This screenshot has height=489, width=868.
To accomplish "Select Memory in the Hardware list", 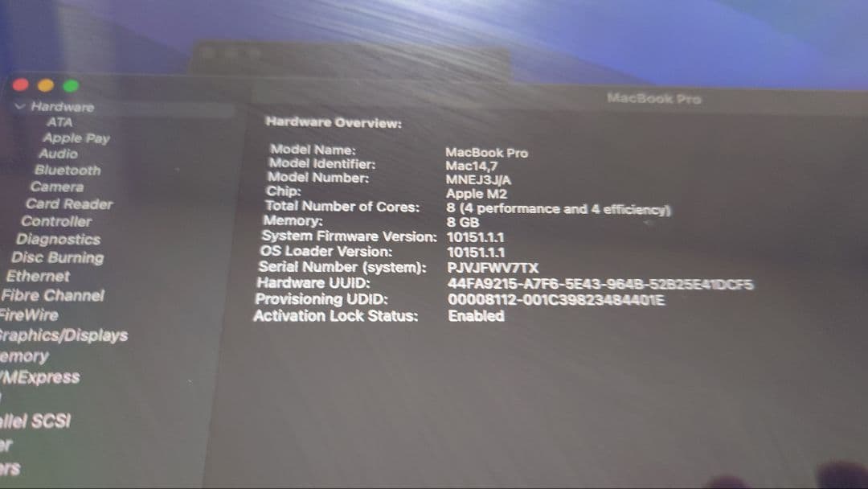I will click(24, 357).
